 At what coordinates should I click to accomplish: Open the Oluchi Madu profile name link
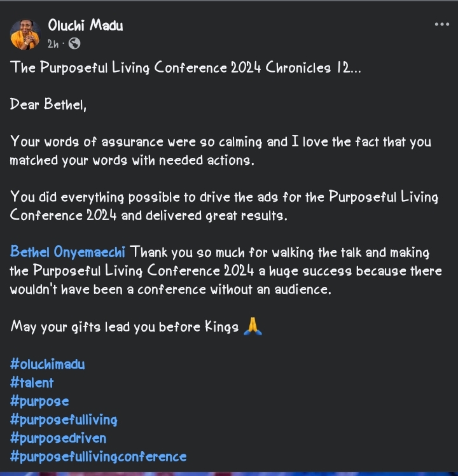point(85,25)
